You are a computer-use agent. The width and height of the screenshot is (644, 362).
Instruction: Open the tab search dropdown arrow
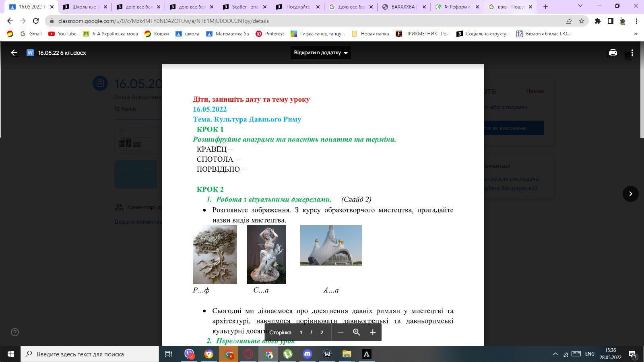point(580,6)
